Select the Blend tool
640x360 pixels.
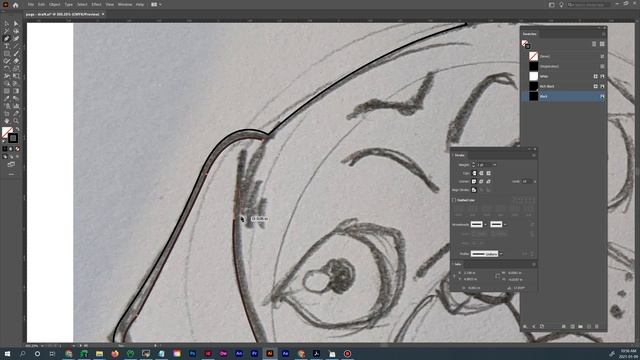(16, 98)
